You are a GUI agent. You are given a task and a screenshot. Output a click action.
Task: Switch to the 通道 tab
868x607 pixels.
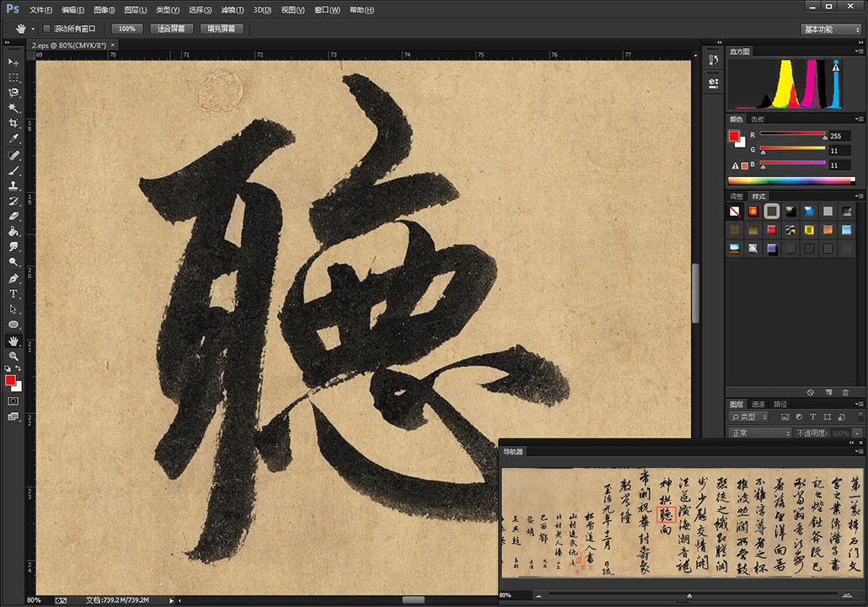tap(758, 405)
